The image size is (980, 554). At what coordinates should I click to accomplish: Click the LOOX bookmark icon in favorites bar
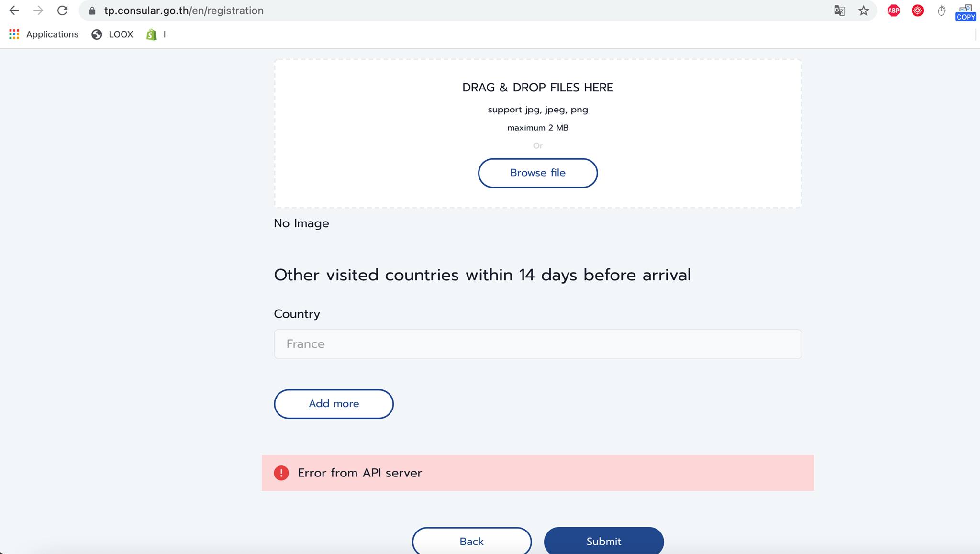[x=96, y=33]
